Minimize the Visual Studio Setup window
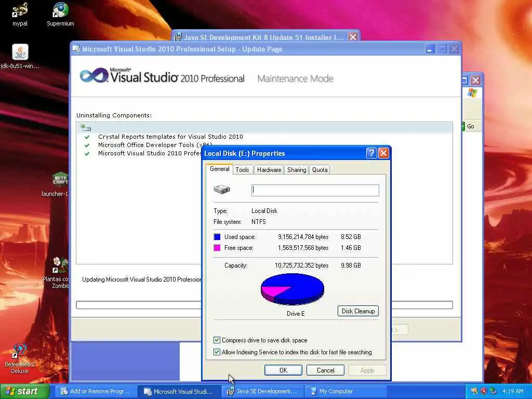 (430, 49)
